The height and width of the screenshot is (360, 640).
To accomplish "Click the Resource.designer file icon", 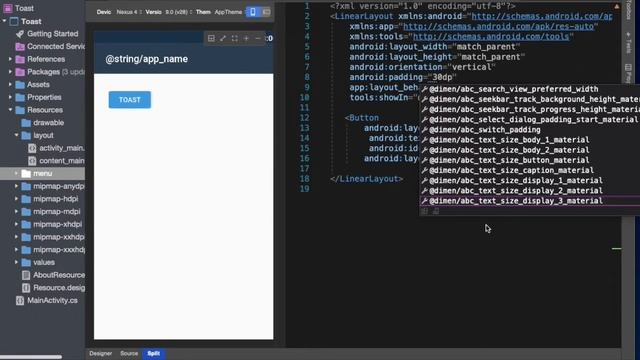I will [x=26, y=288].
